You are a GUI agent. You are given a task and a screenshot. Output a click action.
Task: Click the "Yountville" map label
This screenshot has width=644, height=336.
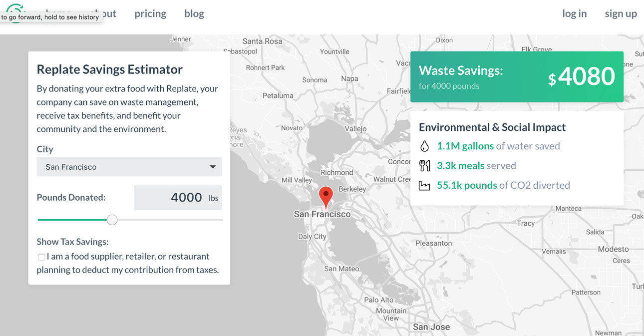[334, 51]
